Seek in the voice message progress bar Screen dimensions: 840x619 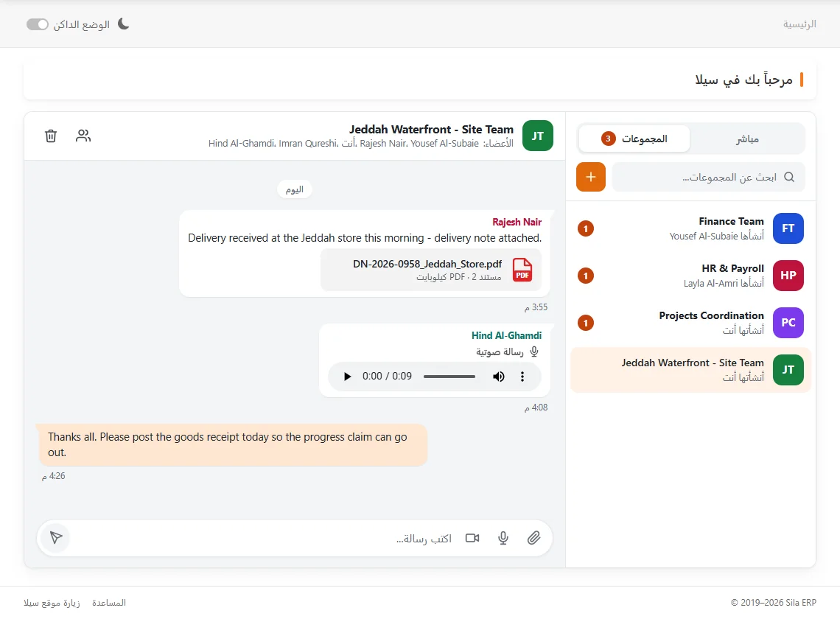[x=449, y=377]
